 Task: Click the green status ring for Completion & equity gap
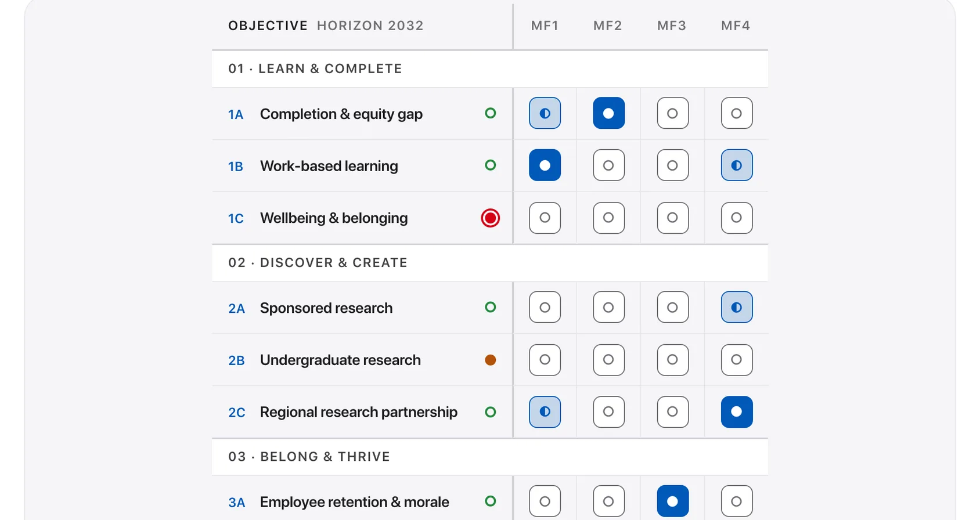[491, 113]
